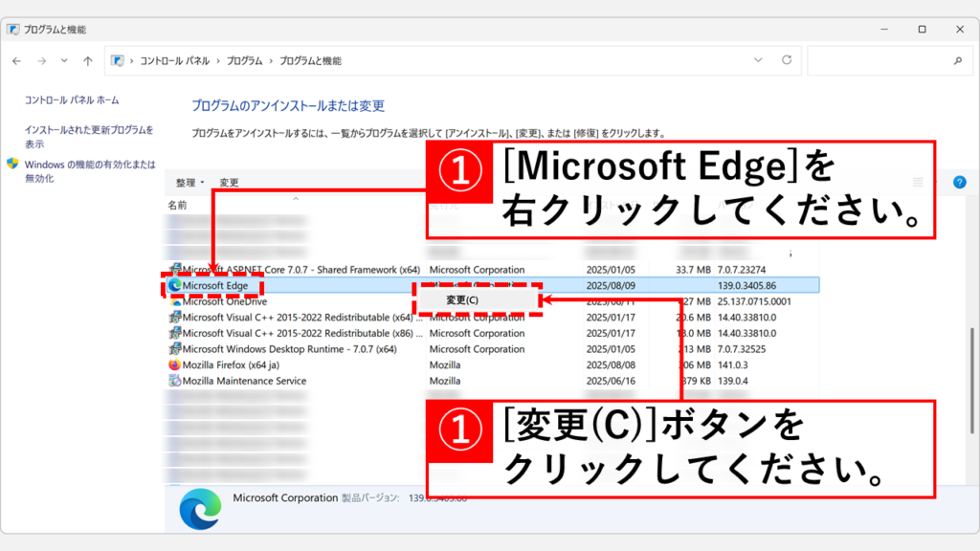Open Windows の機能の有効化または無効化 link
The width and height of the screenshot is (980, 551).
click(x=90, y=171)
